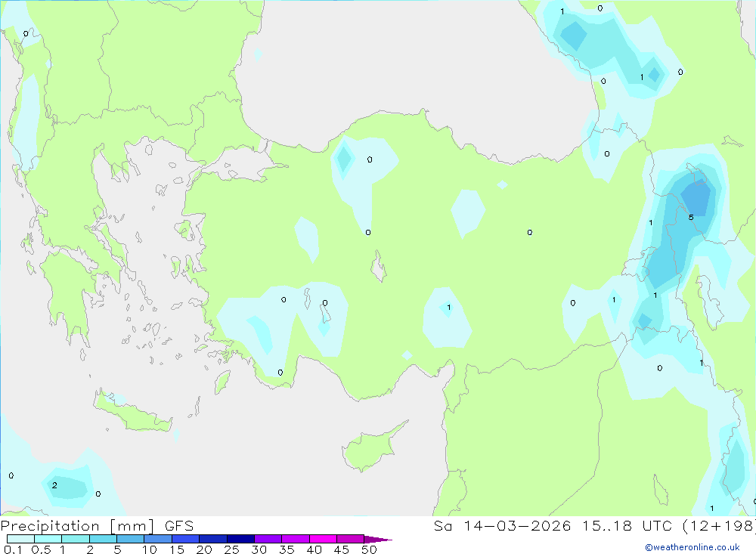756x554 pixels.
Task: Click the 'Precipitation [mm]' title text
Action: coord(77,526)
